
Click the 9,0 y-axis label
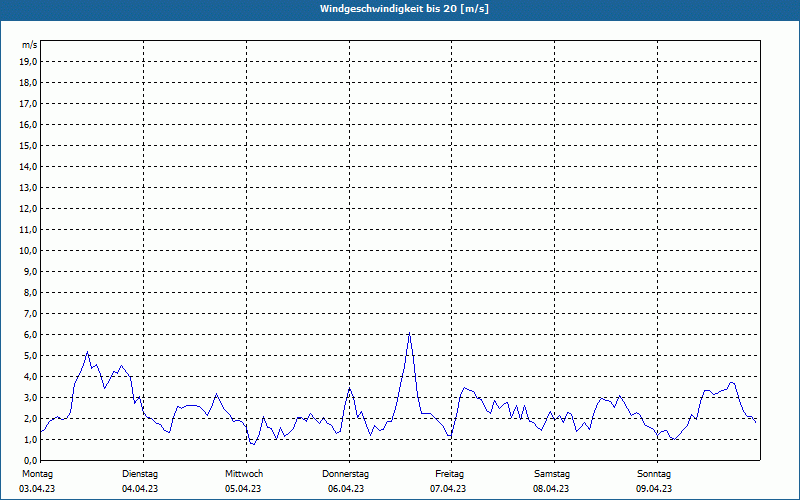tap(30, 271)
